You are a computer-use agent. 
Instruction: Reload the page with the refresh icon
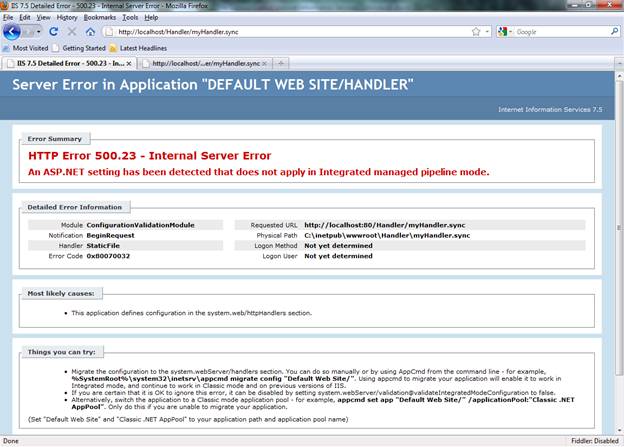pos(54,31)
